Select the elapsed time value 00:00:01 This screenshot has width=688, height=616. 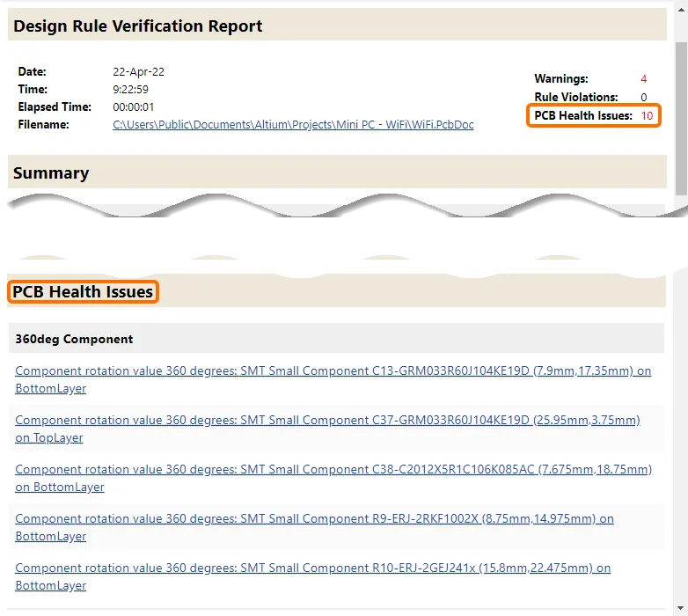pyautogui.click(x=134, y=107)
